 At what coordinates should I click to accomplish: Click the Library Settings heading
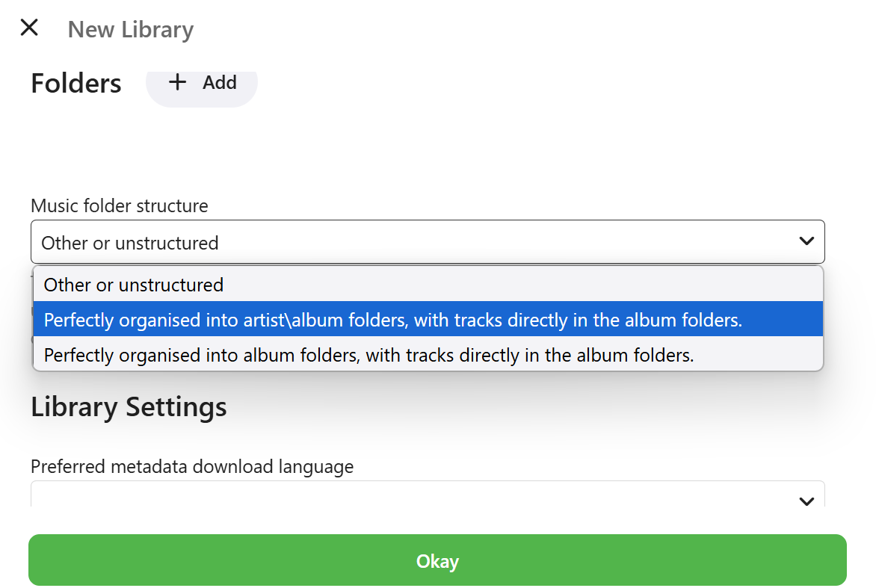128,406
